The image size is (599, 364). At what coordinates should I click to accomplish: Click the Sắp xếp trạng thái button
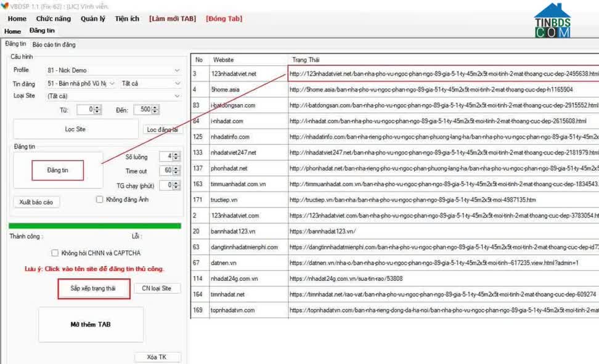click(x=94, y=288)
